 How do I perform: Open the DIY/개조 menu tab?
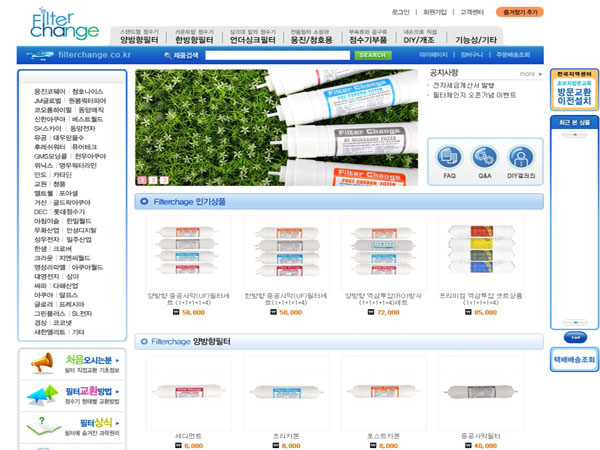[x=420, y=36]
